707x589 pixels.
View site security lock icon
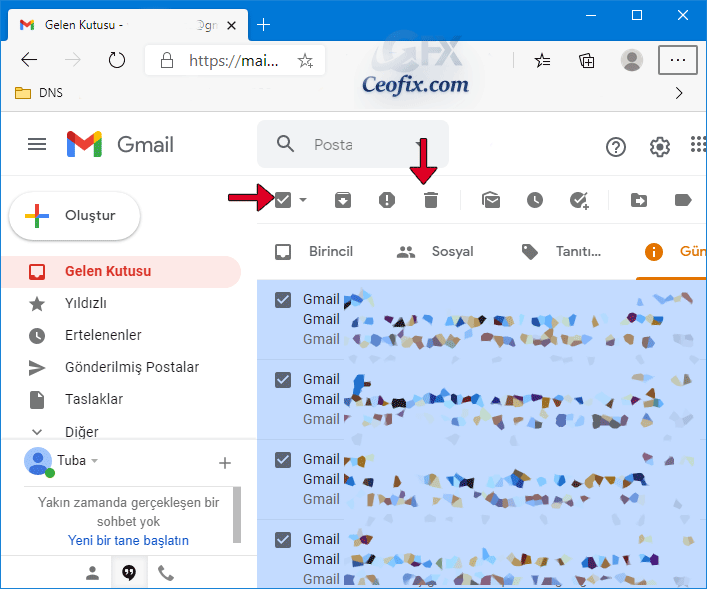(x=167, y=60)
